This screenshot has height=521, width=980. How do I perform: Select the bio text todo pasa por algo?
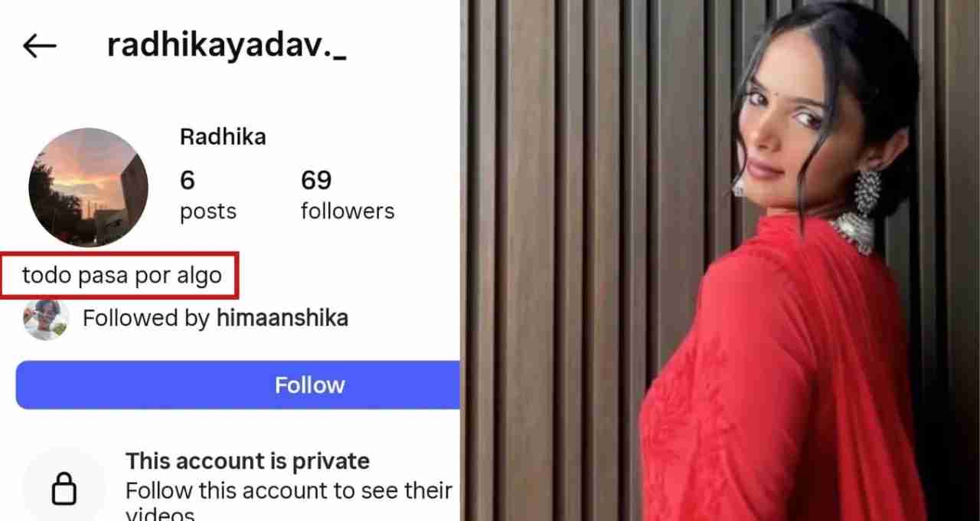click(122, 275)
